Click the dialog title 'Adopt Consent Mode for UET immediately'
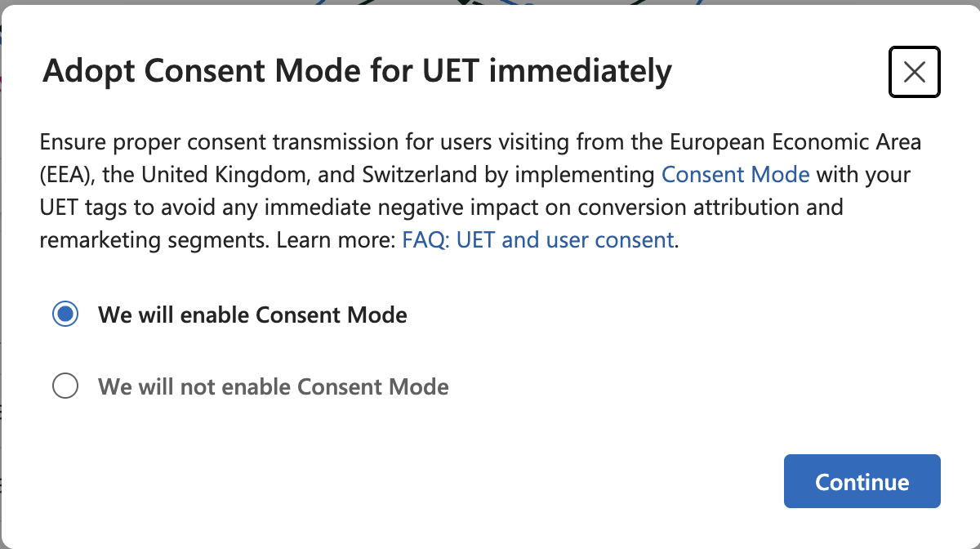The image size is (980, 549). 357,71
